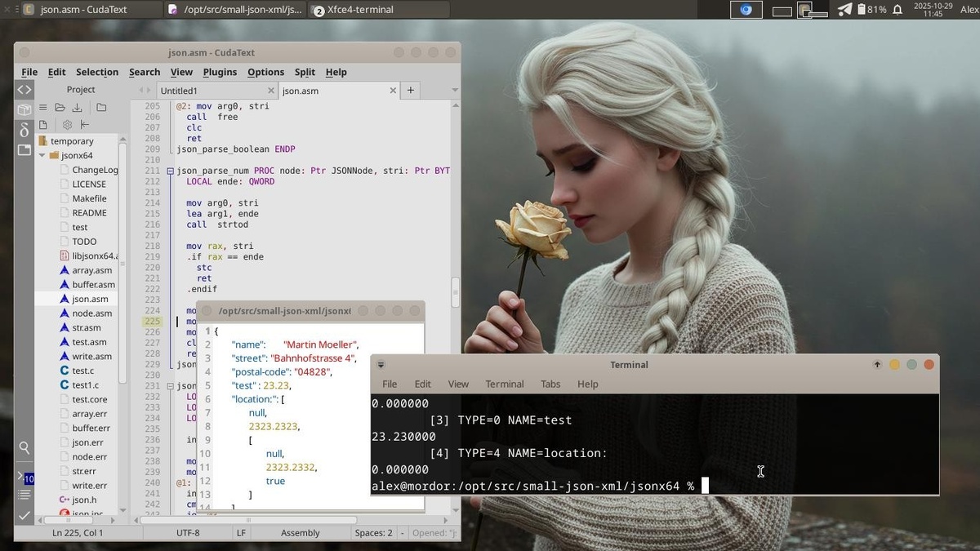
Task: Switch to Xfce4-terminal taskbar item
Action: pos(380,10)
